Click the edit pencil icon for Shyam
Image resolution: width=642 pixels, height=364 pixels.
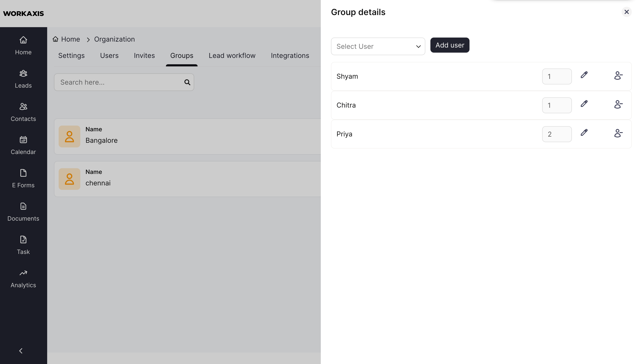pyautogui.click(x=584, y=75)
